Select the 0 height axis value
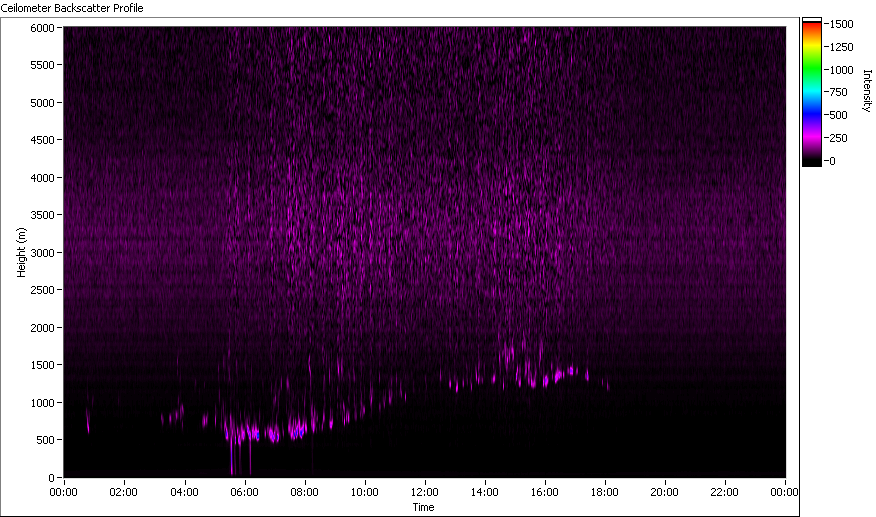Viewport: 876px width, 517px height. click(x=51, y=478)
